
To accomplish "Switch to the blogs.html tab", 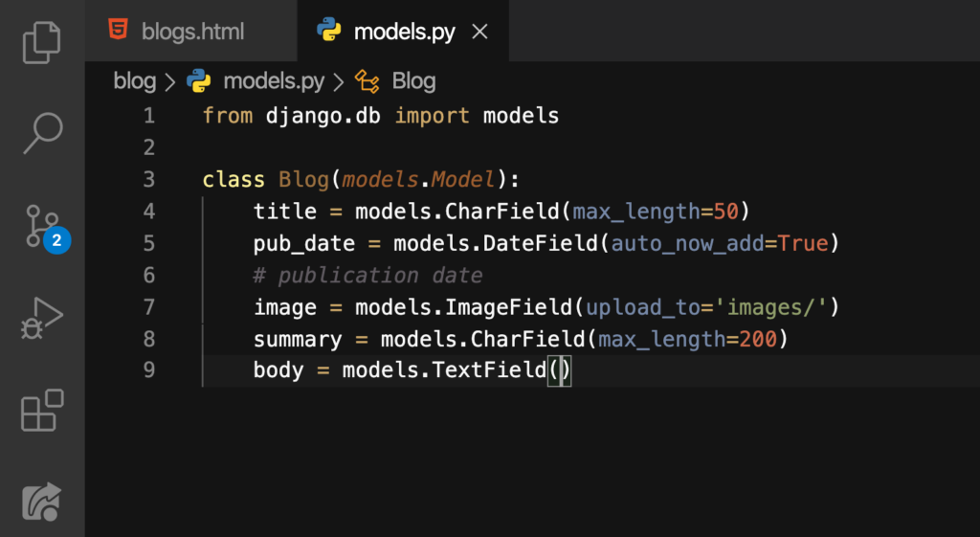I will click(x=192, y=32).
